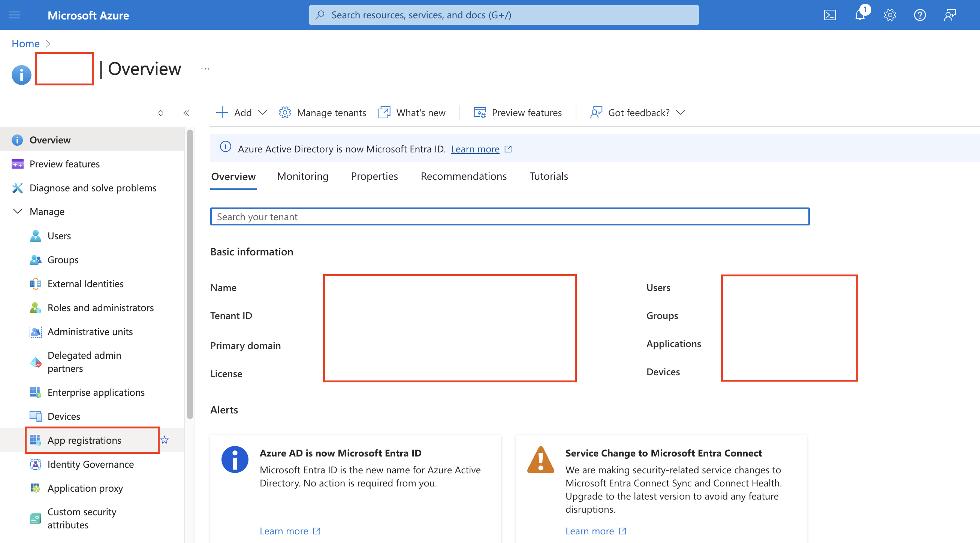Click the Search your tenant field

tap(510, 217)
